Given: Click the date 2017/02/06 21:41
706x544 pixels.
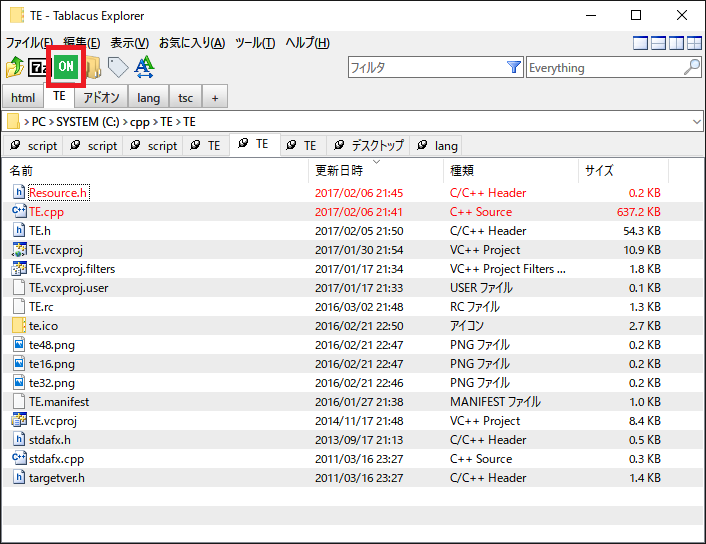Looking at the screenshot, I should 359,212.
